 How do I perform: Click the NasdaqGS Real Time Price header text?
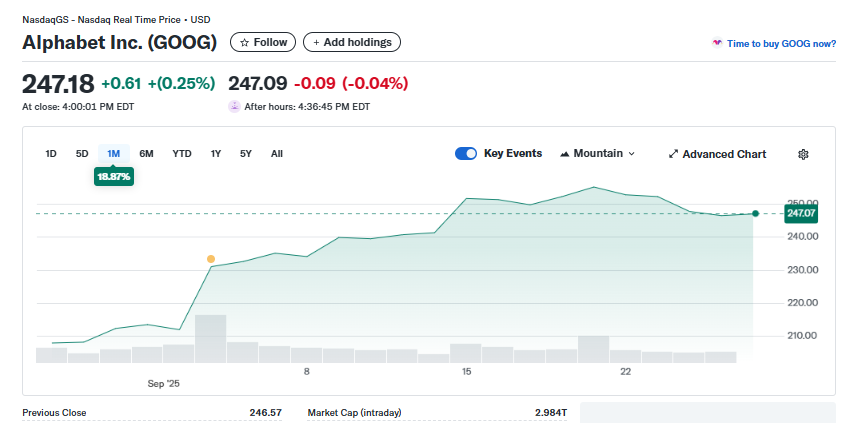click(x=116, y=20)
